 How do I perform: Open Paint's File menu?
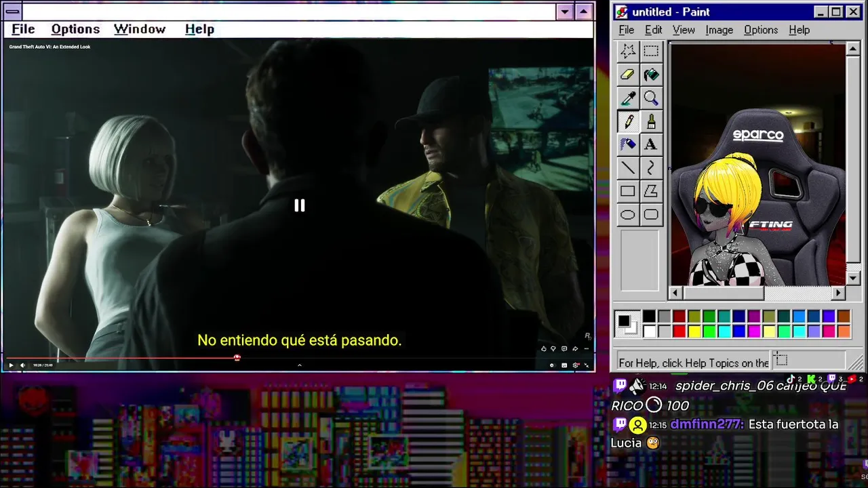pos(627,30)
